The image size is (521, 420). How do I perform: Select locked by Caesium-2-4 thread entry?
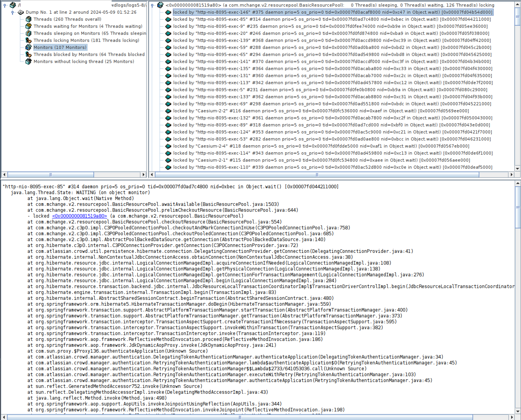pyautogui.click(x=321, y=146)
